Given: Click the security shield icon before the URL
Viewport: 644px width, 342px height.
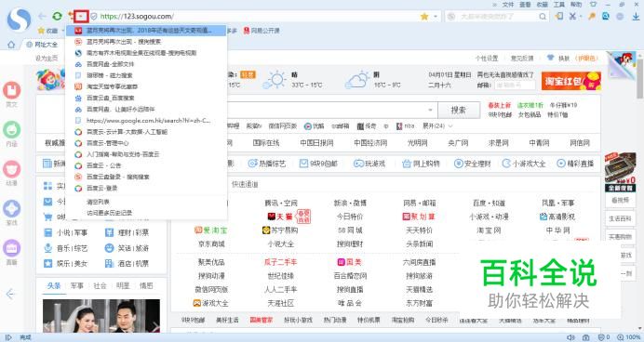Looking at the screenshot, I should [x=94, y=17].
